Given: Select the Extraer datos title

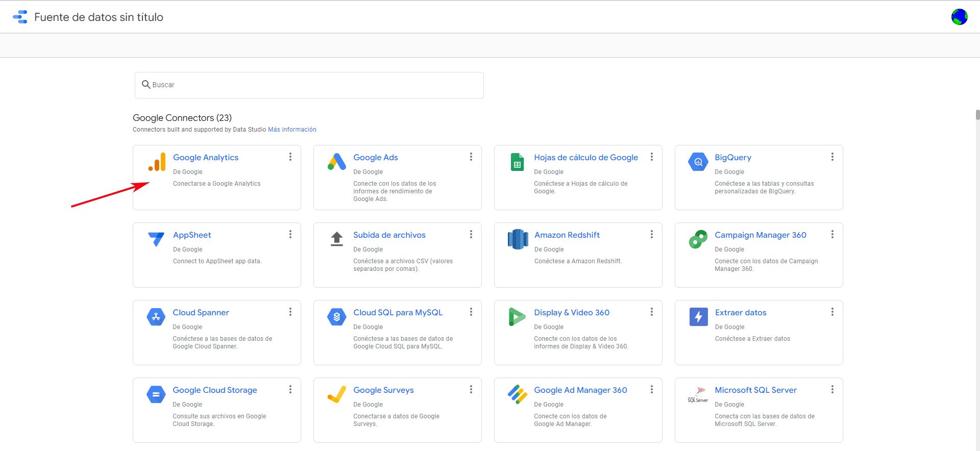Looking at the screenshot, I should click(x=741, y=313).
